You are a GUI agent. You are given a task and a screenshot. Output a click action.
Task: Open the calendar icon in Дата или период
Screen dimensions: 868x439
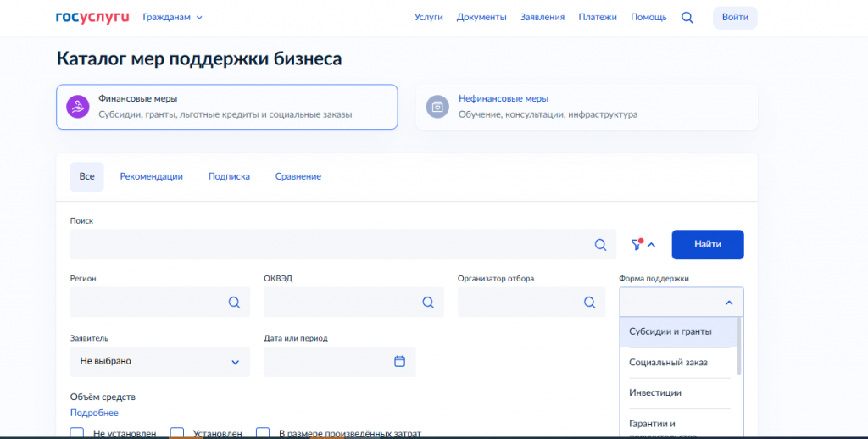[x=400, y=362]
